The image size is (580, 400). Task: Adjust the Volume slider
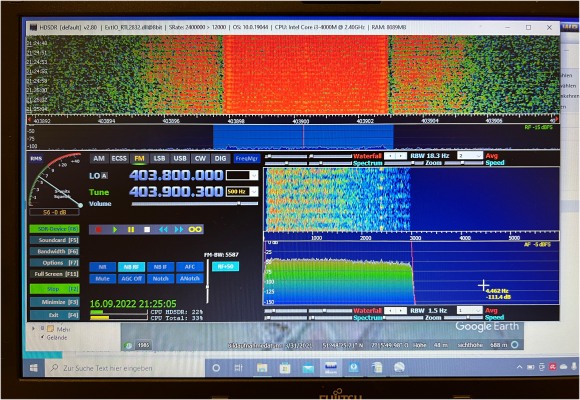point(195,204)
